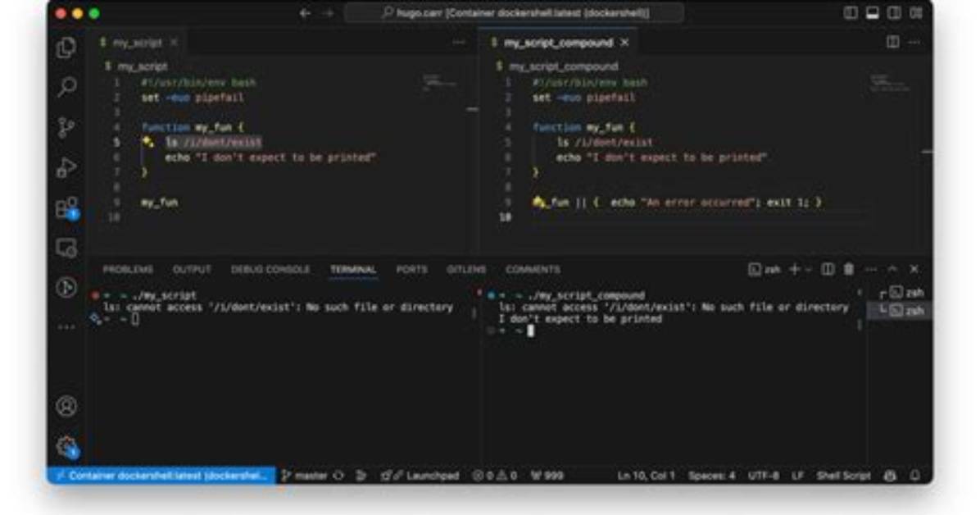Click my_script breadcrumb in left editor
980x515 pixels.
point(143,66)
